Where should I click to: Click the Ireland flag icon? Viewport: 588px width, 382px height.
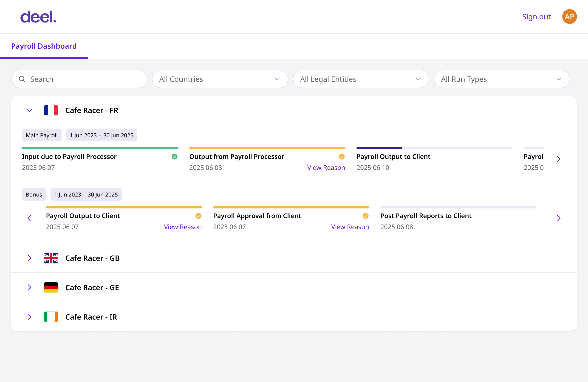click(51, 317)
